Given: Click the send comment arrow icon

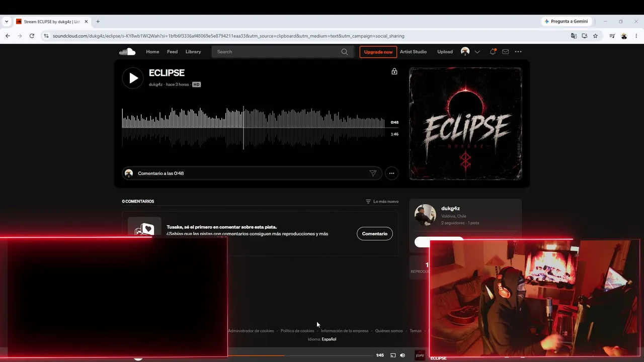Looking at the screenshot, I should click(x=373, y=173).
